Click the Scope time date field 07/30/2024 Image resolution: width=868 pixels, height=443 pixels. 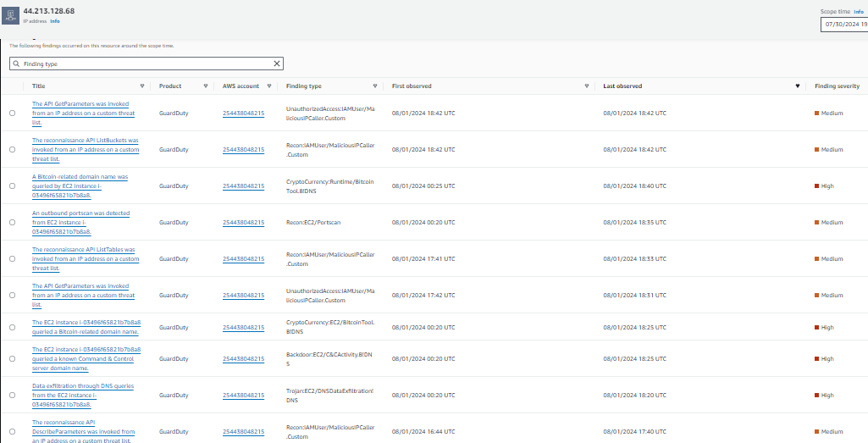click(844, 25)
